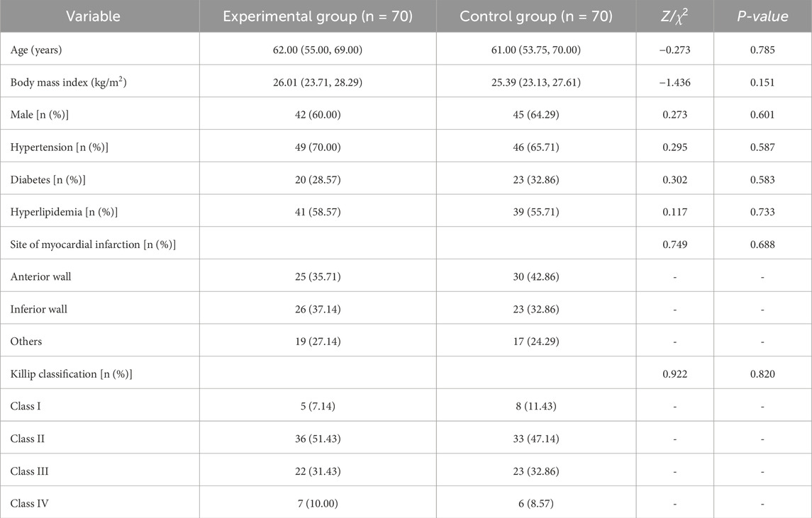Select the Others control value 17 (24.29)

pos(536,342)
